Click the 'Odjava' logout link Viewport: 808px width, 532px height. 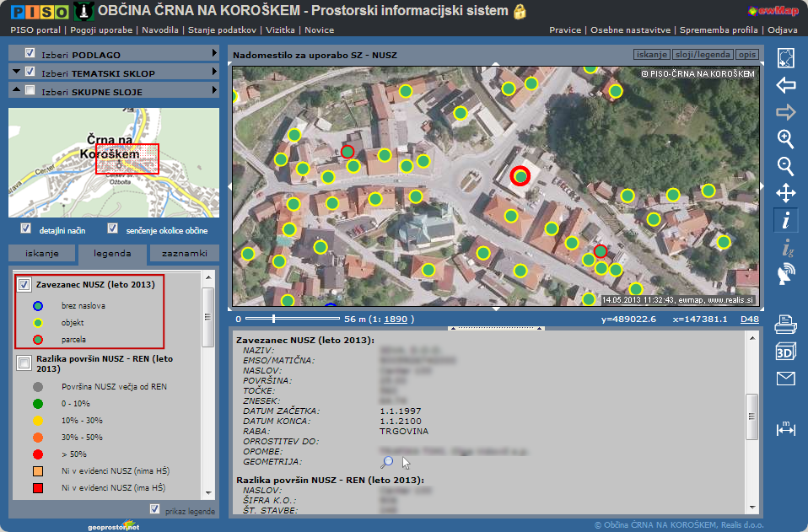click(783, 30)
